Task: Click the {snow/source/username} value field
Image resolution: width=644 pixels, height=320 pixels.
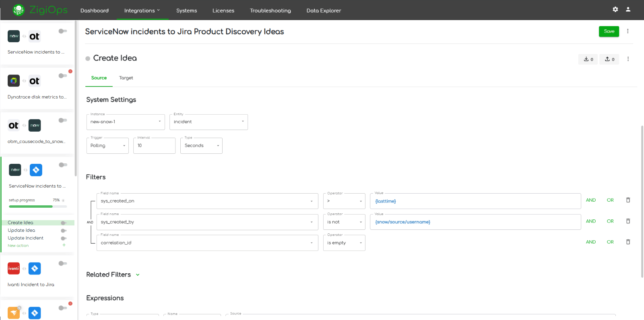Action: pyautogui.click(x=475, y=222)
